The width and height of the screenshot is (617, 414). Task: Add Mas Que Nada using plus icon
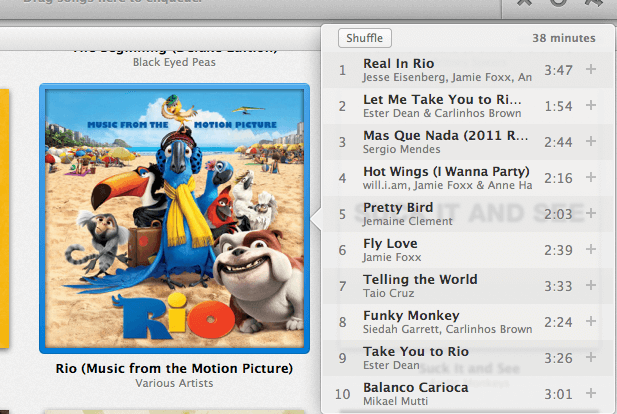(591, 141)
